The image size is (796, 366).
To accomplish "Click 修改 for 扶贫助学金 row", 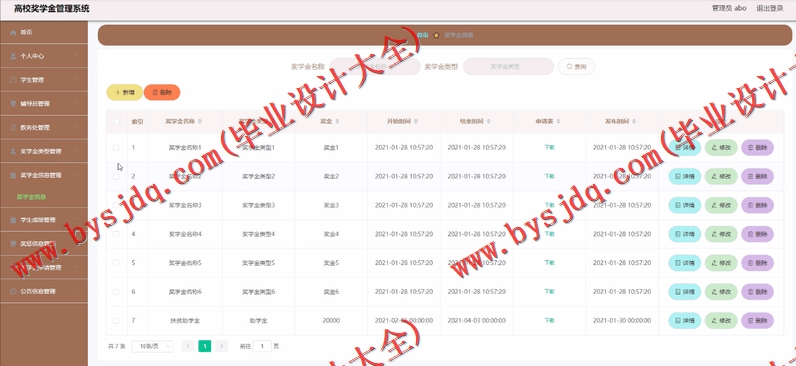I will [721, 321].
